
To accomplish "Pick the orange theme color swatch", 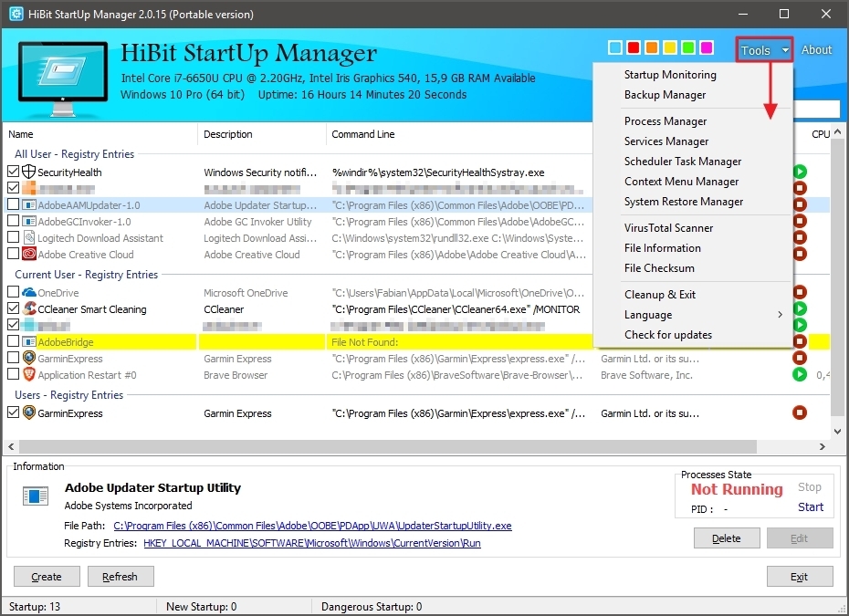I will [652, 47].
